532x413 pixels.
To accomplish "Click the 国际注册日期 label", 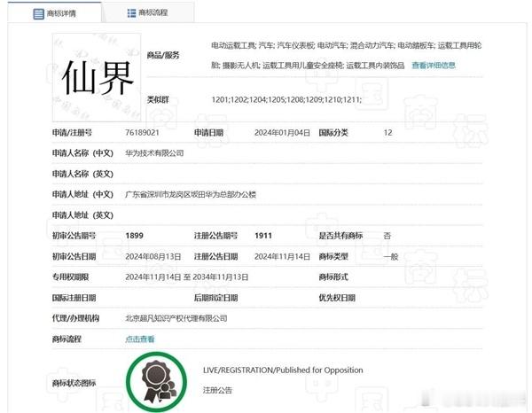I will [74, 298].
